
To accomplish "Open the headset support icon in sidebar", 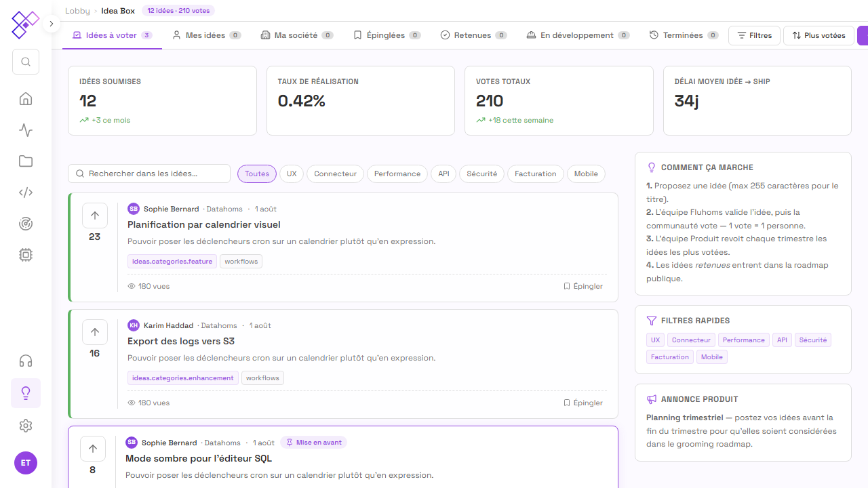I will click(x=26, y=361).
